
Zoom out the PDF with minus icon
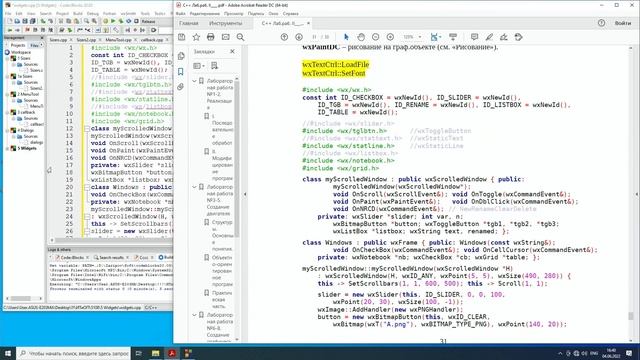point(376,37)
